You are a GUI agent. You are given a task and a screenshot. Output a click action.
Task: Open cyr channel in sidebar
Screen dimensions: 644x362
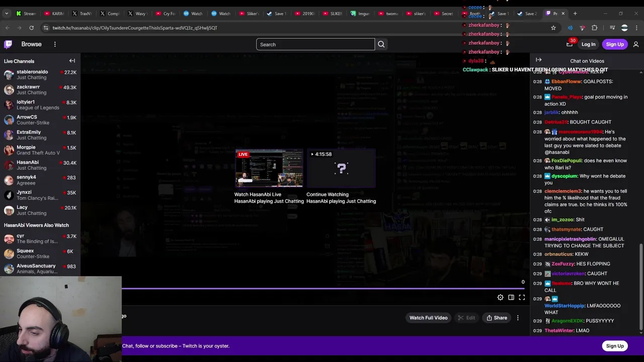(x=40, y=238)
